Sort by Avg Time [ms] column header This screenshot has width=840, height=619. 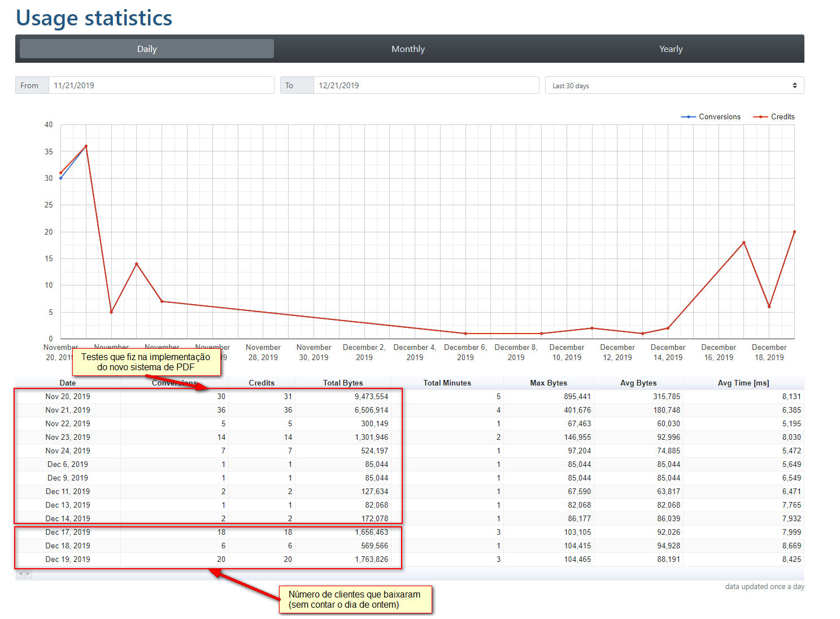point(743,383)
